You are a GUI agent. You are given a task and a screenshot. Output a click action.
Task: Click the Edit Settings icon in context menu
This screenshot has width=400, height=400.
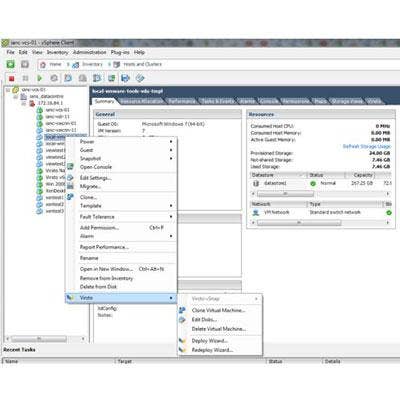tap(70, 178)
